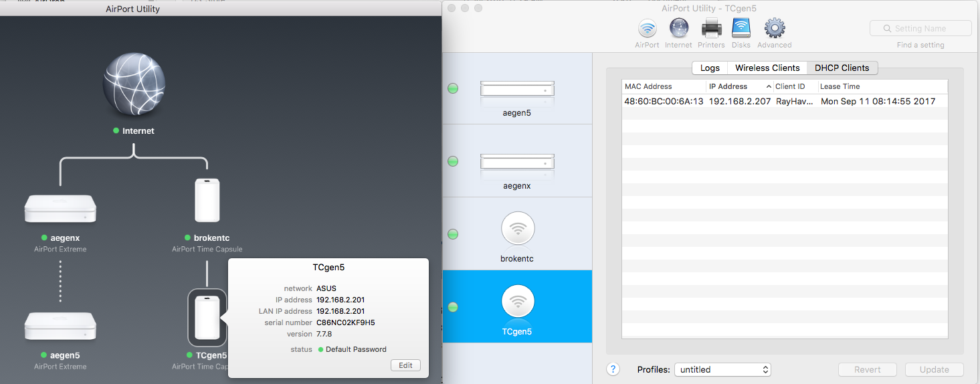This screenshot has width=980, height=384.
Task: Open the AirPort toolbar section
Action: (x=647, y=33)
